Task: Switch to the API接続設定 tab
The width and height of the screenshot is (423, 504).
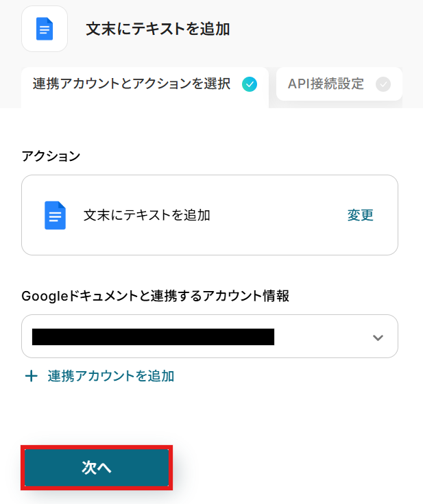Action: coord(339,84)
